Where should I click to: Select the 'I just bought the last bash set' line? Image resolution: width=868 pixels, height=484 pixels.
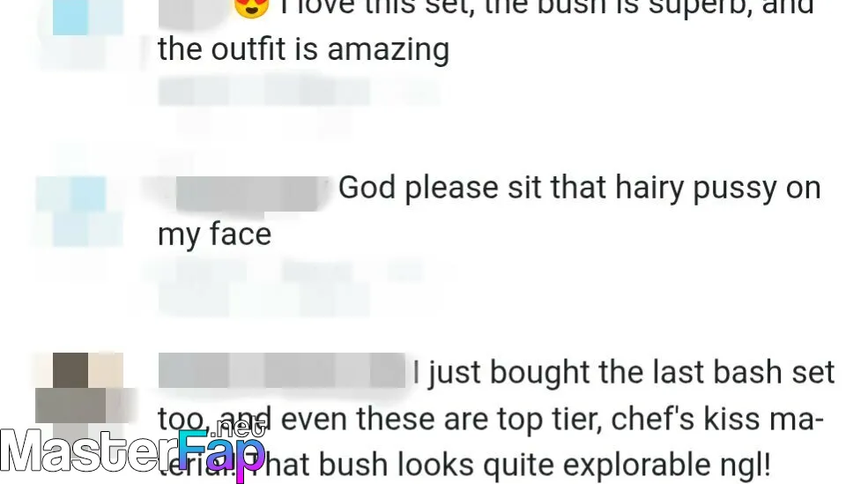tap(624, 372)
